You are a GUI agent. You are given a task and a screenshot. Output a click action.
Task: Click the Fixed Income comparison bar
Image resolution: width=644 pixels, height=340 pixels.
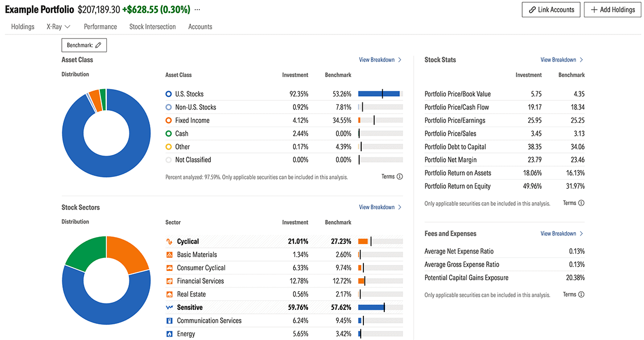(380, 120)
